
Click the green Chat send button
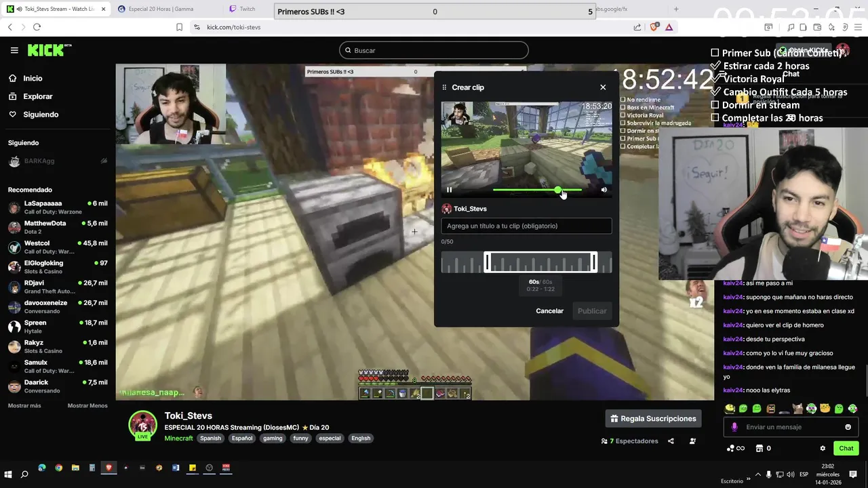846,448
